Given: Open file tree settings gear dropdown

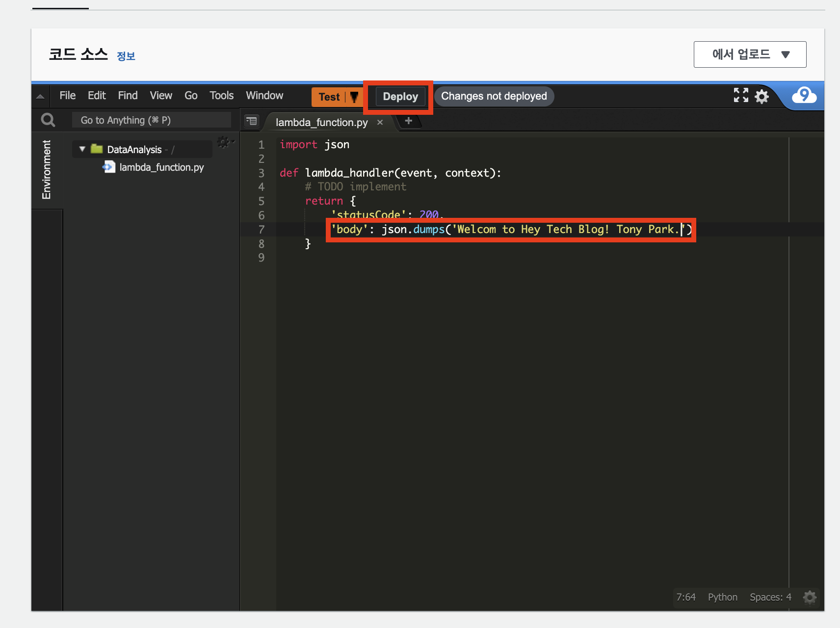Looking at the screenshot, I should (x=225, y=142).
